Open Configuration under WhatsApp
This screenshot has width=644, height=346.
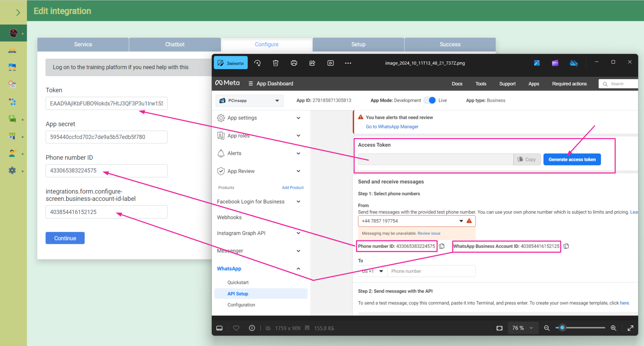coord(241,305)
